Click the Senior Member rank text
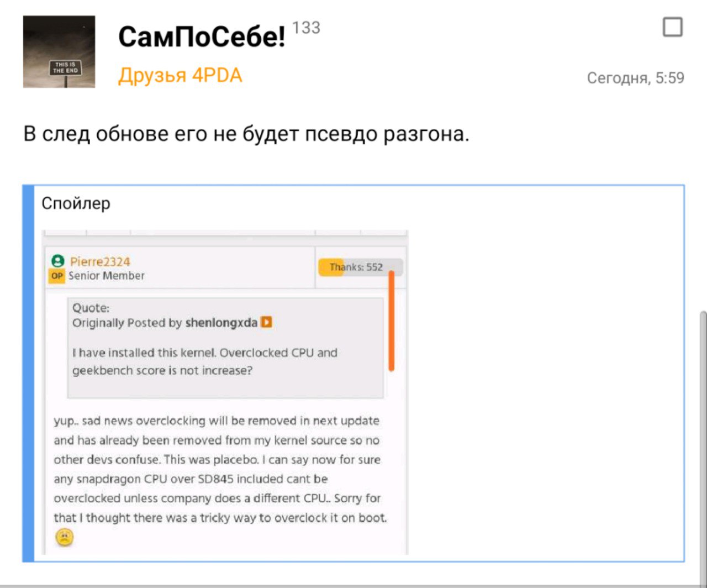707x588 pixels. 107,276
